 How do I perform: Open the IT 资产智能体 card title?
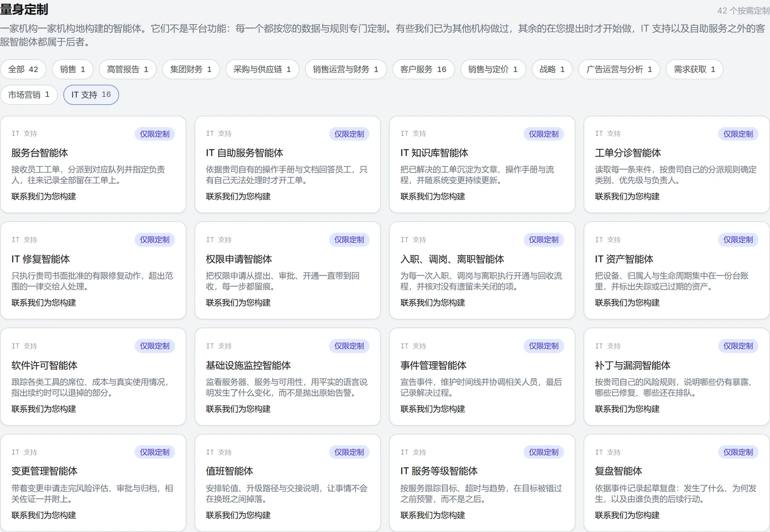click(x=624, y=259)
